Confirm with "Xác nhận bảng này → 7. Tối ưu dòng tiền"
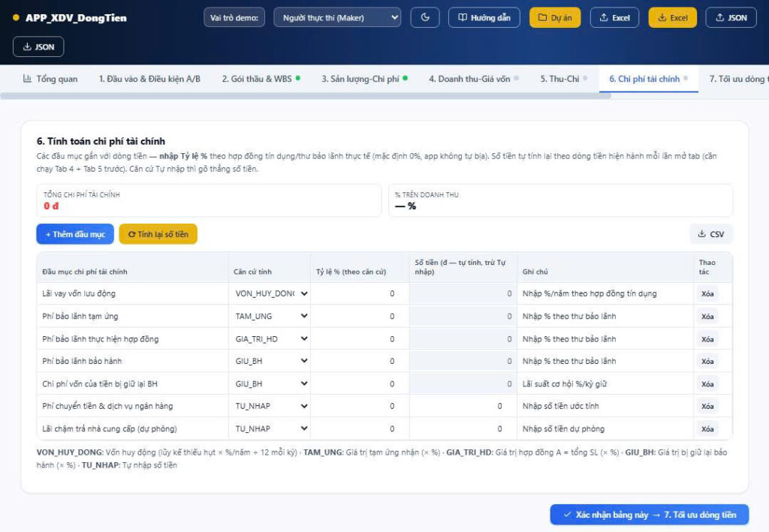769x532 pixels. pyautogui.click(x=650, y=515)
